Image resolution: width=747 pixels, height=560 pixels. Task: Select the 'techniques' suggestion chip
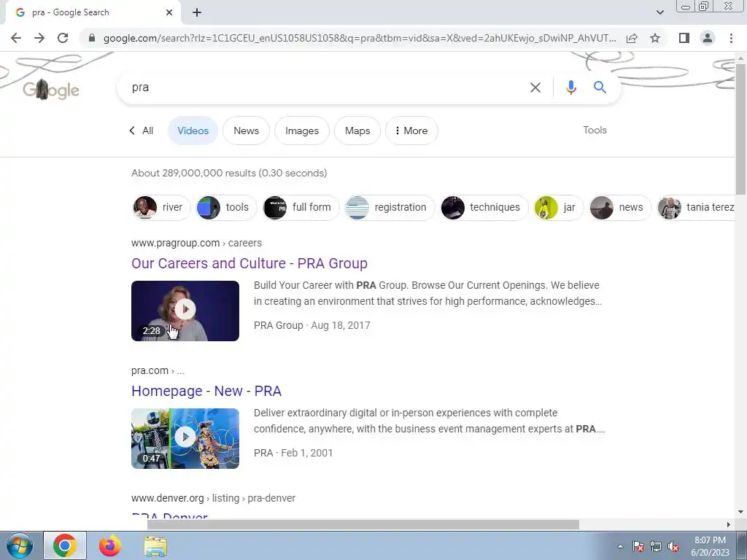484,208
